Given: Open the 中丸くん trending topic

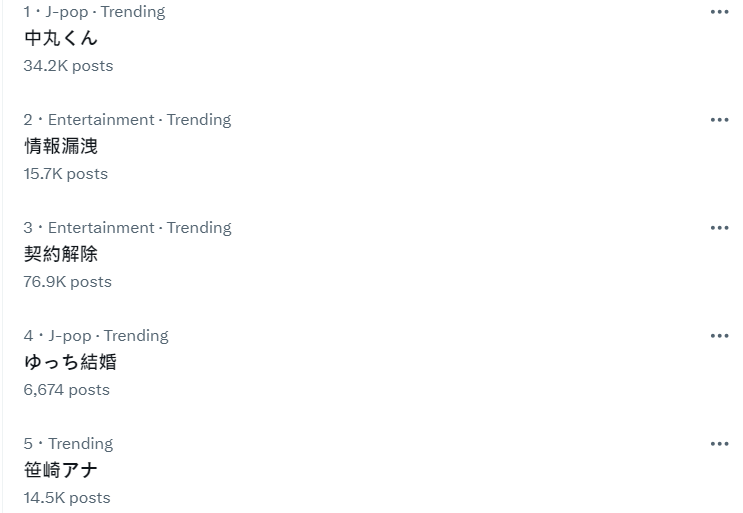Looking at the screenshot, I should click(x=61, y=38).
